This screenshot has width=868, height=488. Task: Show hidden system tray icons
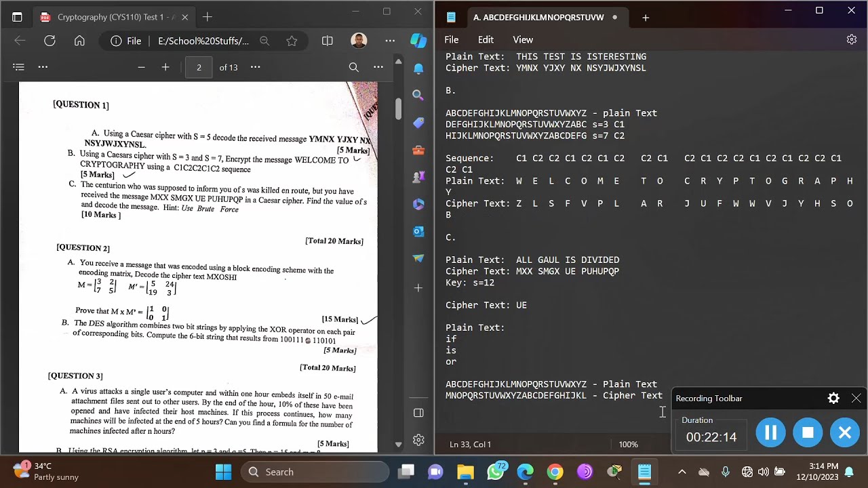[x=682, y=472]
